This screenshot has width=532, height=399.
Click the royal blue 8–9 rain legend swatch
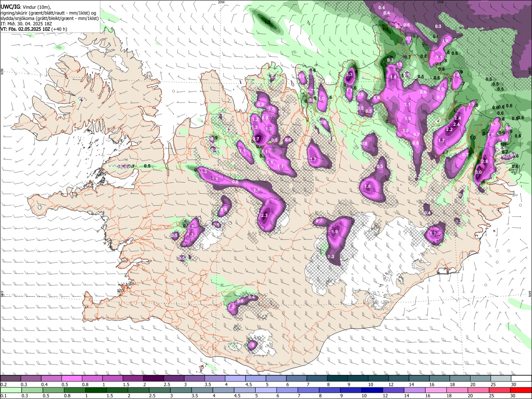coord(330,390)
